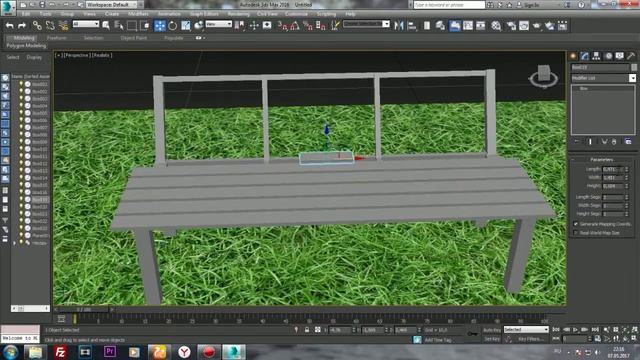Screen dimensions: 640x360
Task: Toggle the Spinner Snap button
Action: (321, 26)
